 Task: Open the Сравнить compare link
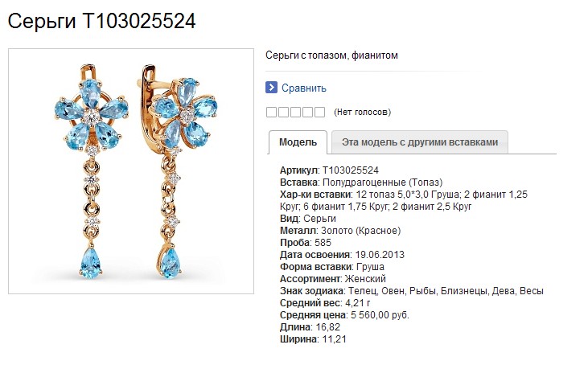pos(304,88)
